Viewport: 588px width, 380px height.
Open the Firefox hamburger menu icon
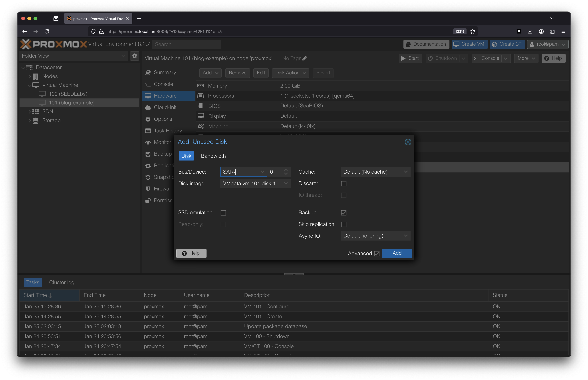tap(563, 31)
